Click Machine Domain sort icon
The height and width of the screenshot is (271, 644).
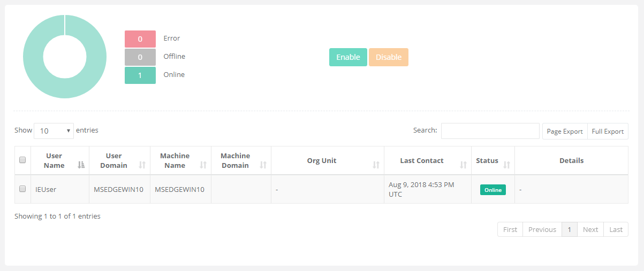click(263, 165)
